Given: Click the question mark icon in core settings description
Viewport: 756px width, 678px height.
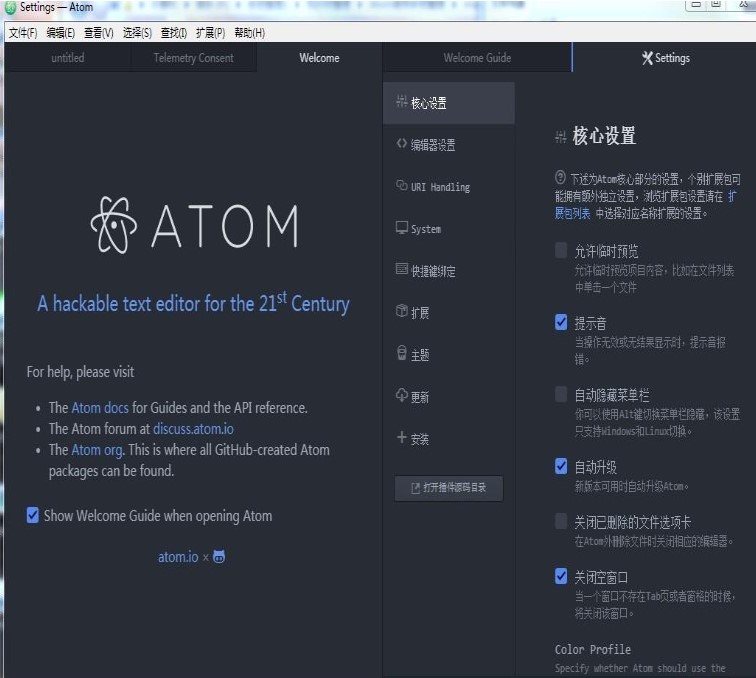Looking at the screenshot, I should pyautogui.click(x=560, y=177).
